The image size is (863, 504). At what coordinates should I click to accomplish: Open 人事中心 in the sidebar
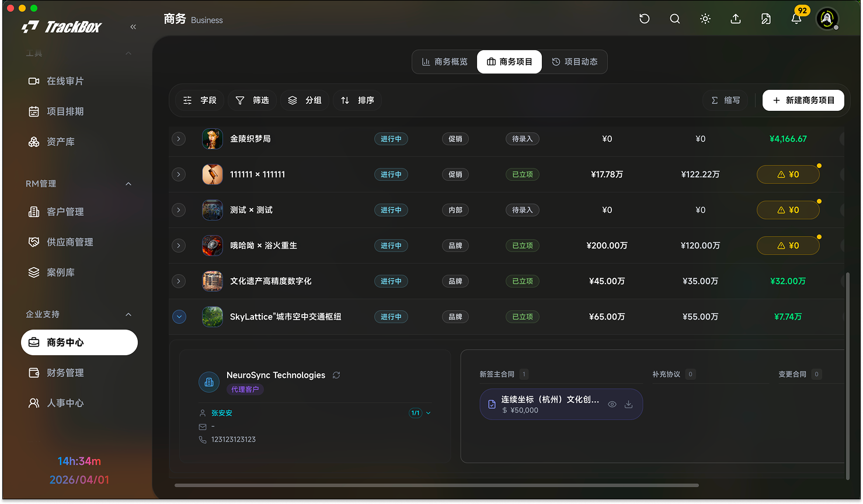click(x=79, y=403)
